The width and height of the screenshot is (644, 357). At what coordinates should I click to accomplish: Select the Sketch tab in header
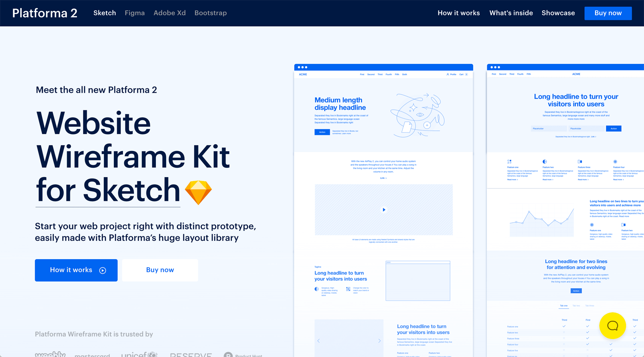(105, 13)
